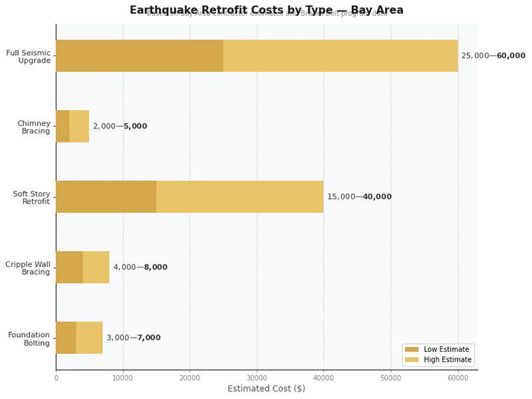
Task: Select the Chimney Bracing bar
Action: coord(72,126)
